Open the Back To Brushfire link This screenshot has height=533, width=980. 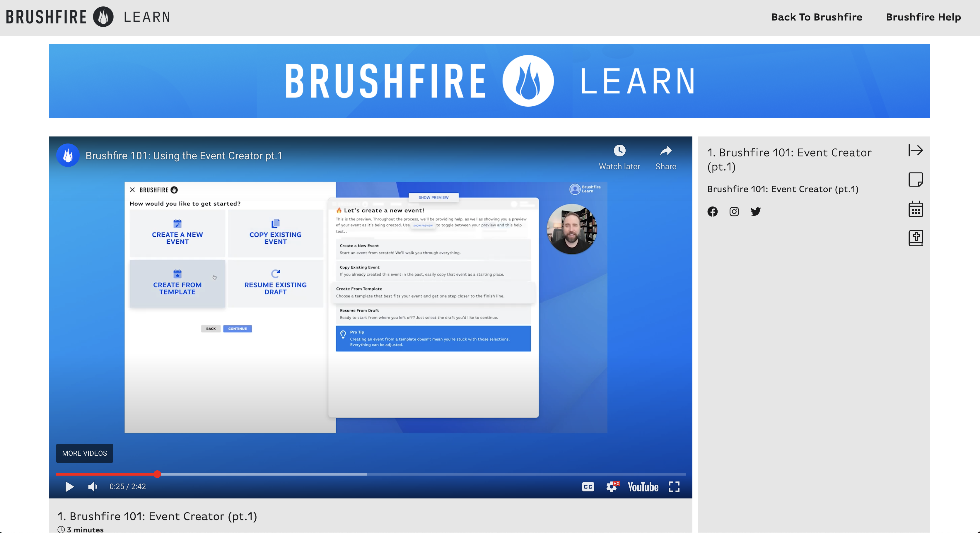(816, 17)
